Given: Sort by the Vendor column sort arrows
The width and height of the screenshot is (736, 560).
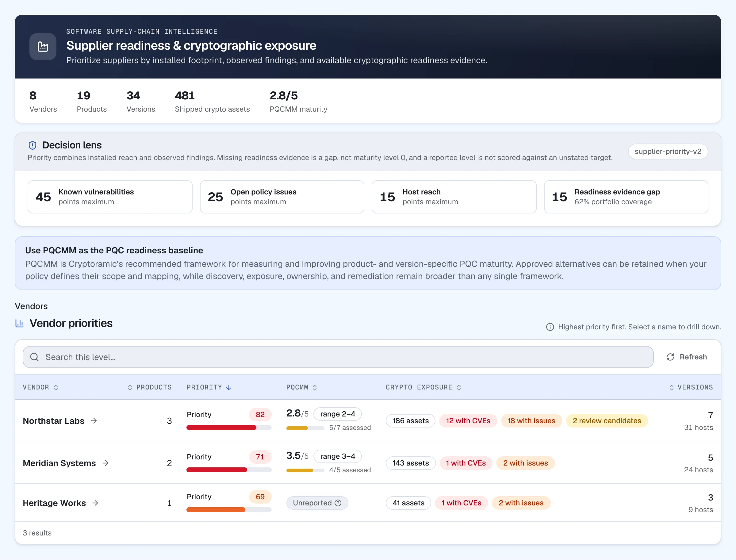Looking at the screenshot, I should [56, 387].
